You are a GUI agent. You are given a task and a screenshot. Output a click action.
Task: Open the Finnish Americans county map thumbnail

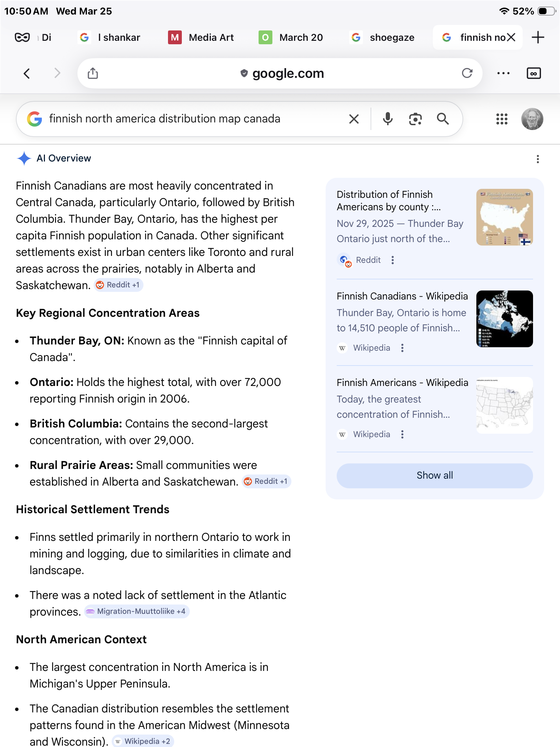[504, 217]
